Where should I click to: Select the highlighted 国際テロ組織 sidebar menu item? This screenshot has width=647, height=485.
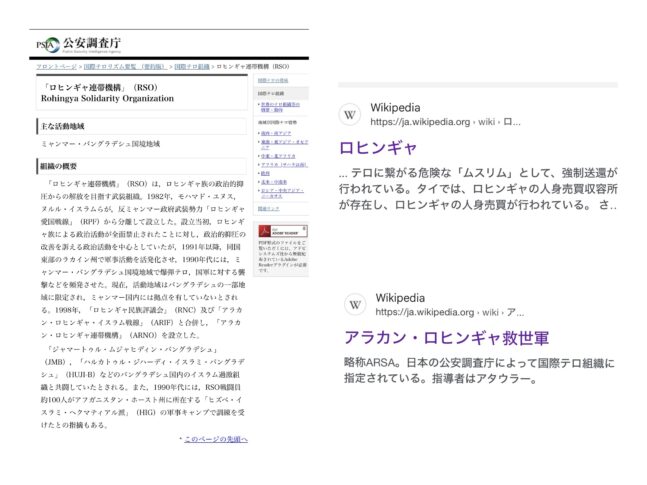281,94
